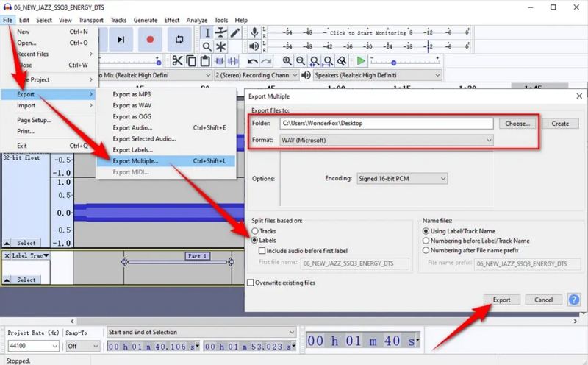This screenshot has width=588, height=365.
Task: Click the Export button in dialog
Action: [x=502, y=300]
